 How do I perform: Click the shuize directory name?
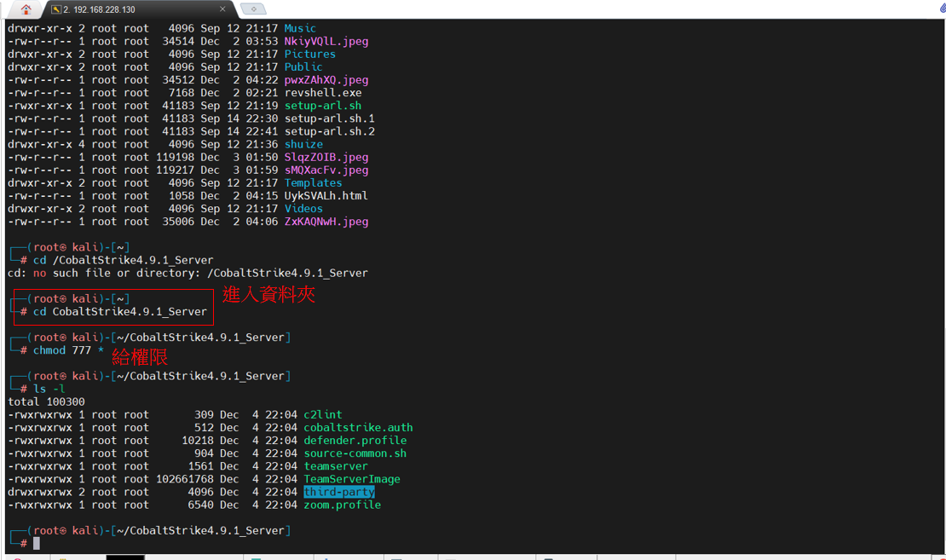pyautogui.click(x=303, y=144)
